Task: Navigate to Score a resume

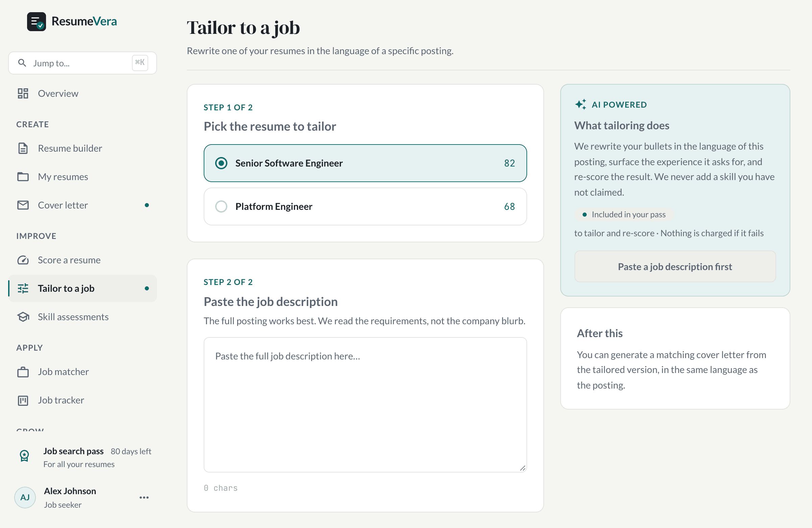Action: [83, 260]
